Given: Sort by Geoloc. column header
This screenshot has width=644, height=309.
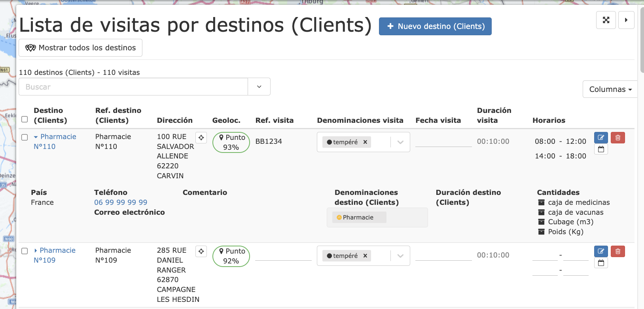Looking at the screenshot, I should pos(226,120).
